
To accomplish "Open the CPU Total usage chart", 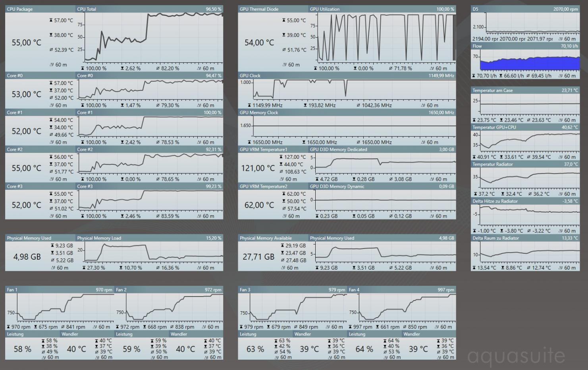I will [x=154, y=39].
